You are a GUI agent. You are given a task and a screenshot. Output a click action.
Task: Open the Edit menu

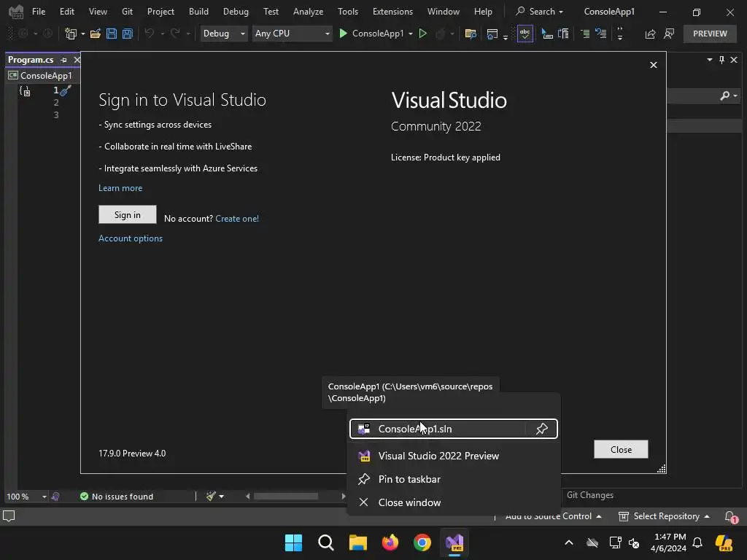coord(66,12)
